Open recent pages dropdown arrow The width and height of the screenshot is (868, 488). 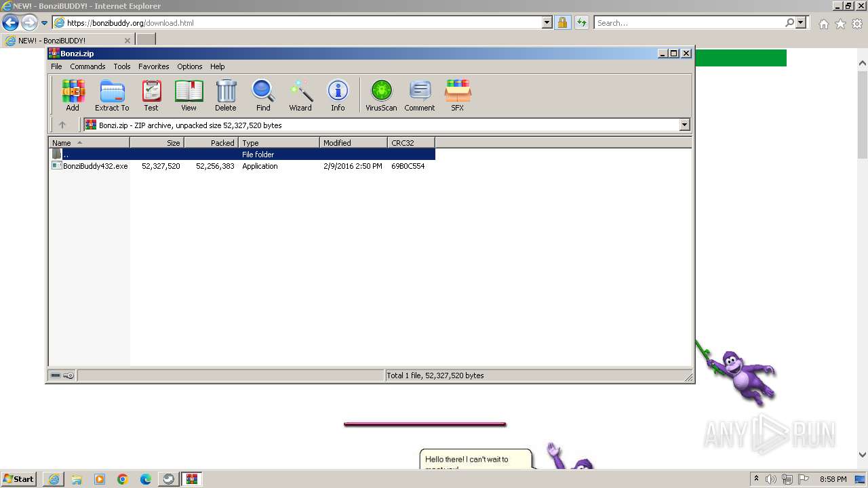44,23
